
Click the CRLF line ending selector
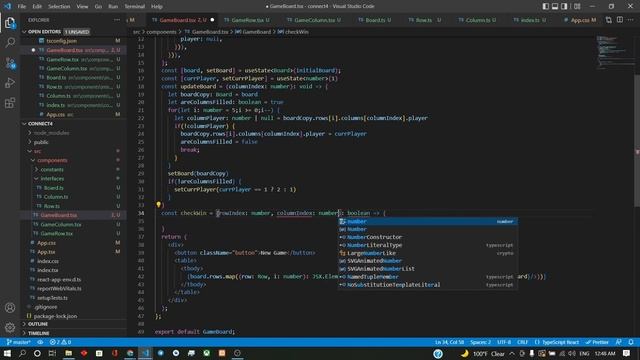522,342
